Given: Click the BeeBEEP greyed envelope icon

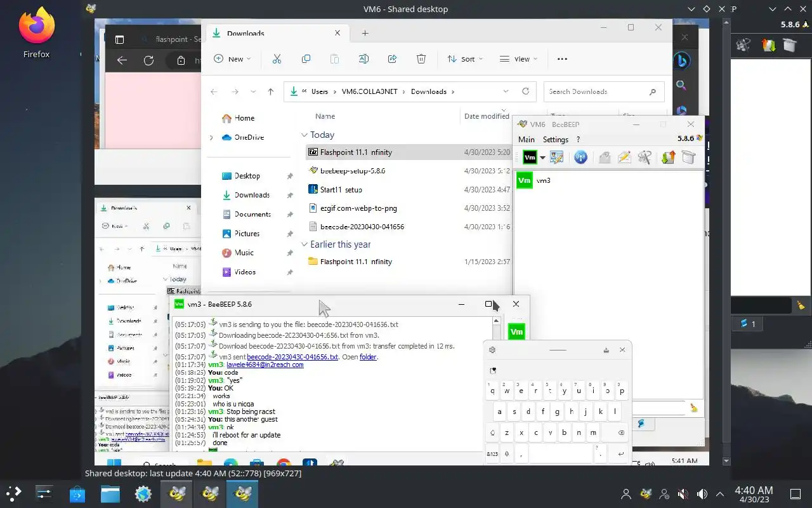Looking at the screenshot, I should click(x=604, y=157).
